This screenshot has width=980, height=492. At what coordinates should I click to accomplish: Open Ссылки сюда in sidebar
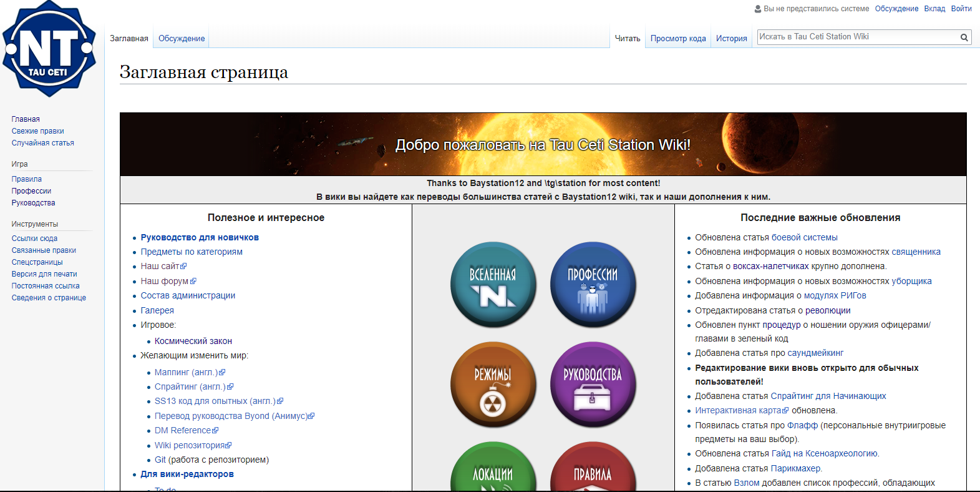(x=34, y=239)
